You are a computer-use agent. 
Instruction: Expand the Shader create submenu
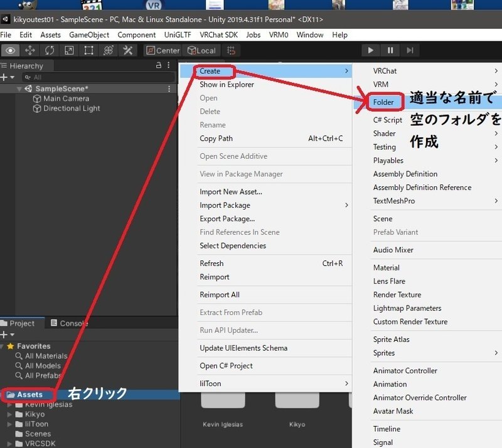point(427,134)
